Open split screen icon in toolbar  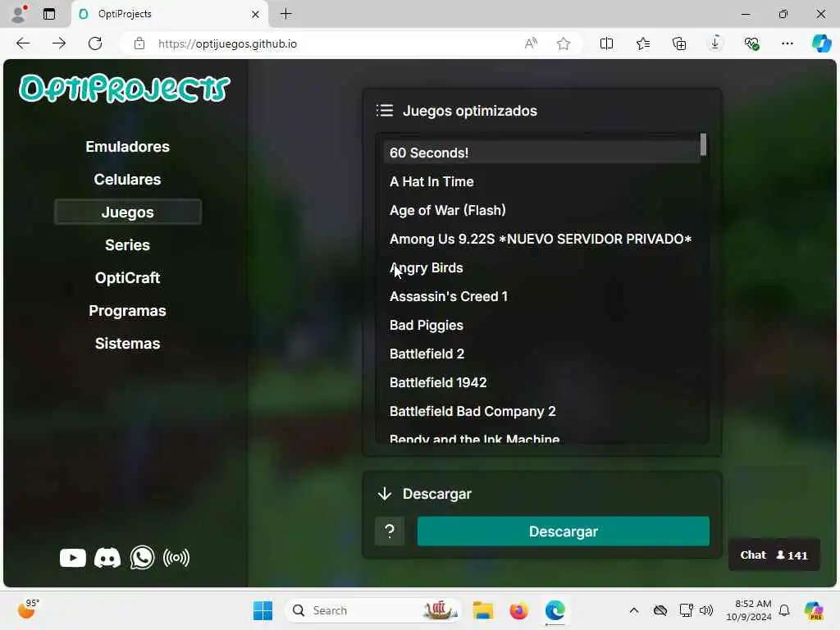(x=606, y=43)
